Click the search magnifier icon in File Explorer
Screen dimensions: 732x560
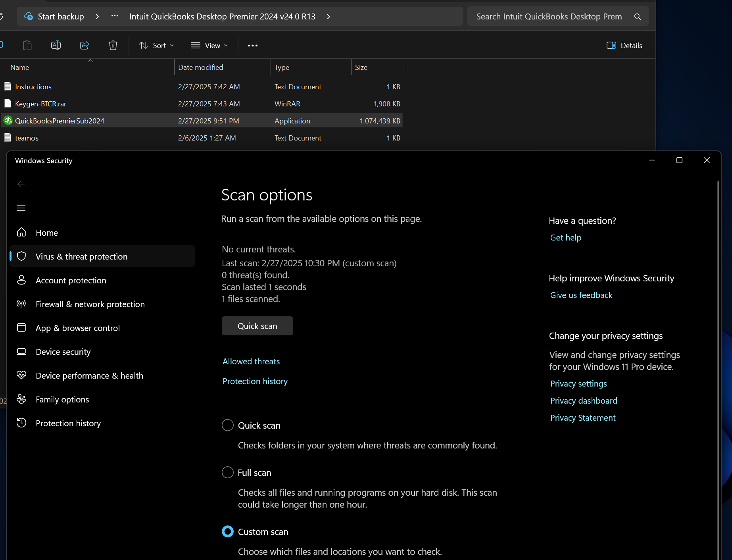pyautogui.click(x=638, y=17)
